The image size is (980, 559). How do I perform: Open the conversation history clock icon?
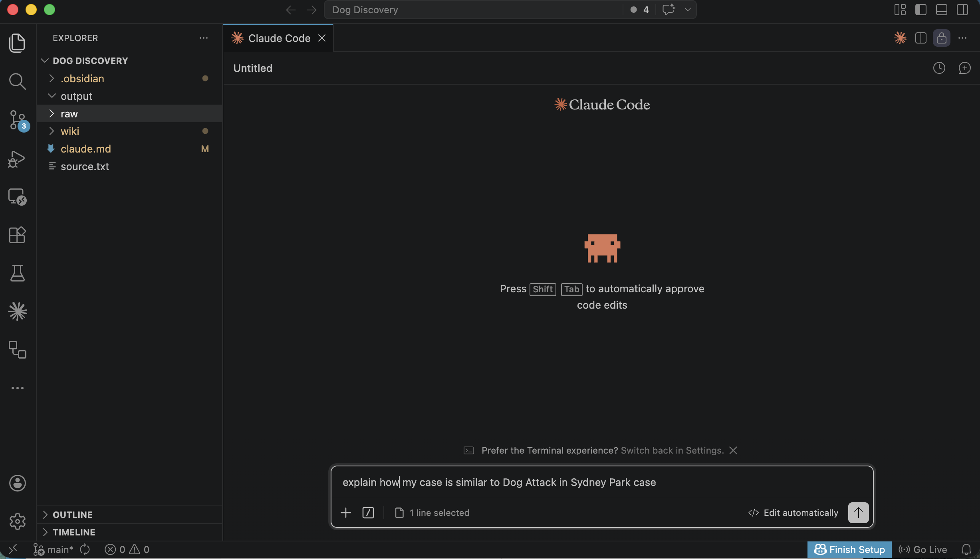[x=939, y=68]
